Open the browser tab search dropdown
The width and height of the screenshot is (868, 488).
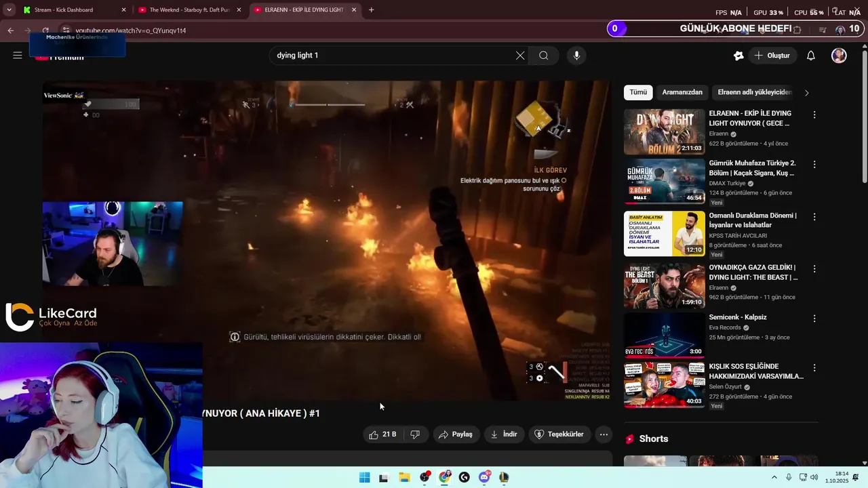tap(9, 10)
